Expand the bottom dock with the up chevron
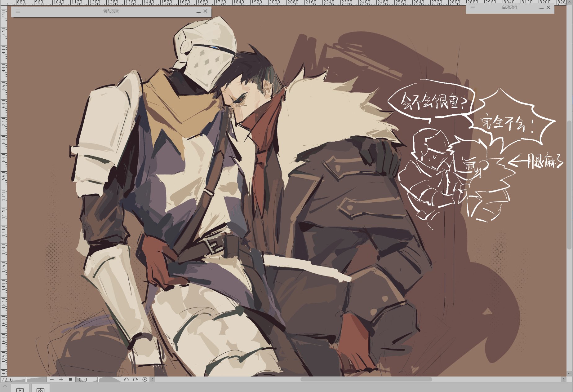The height and width of the screenshot is (392, 573). pos(5,386)
